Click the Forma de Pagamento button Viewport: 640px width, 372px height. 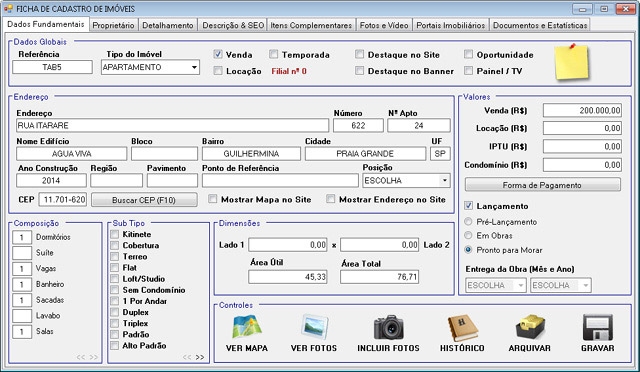click(x=542, y=185)
